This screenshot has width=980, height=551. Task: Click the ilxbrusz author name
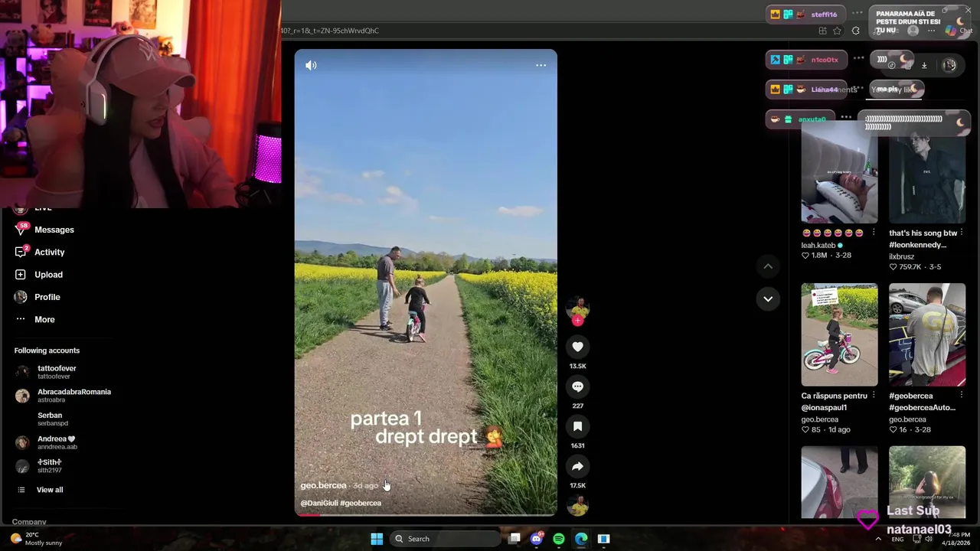pos(903,256)
